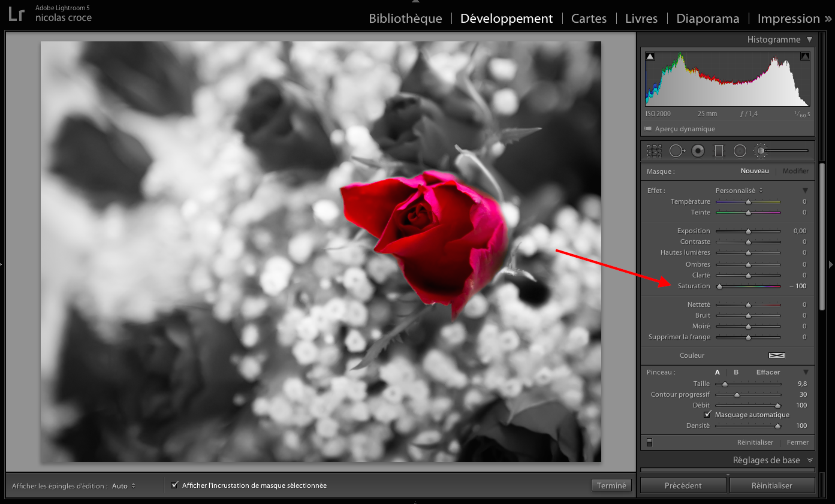Select the Crop overlay tool
The width and height of the screenshot is (835, 504).
(x=654, y=151)
